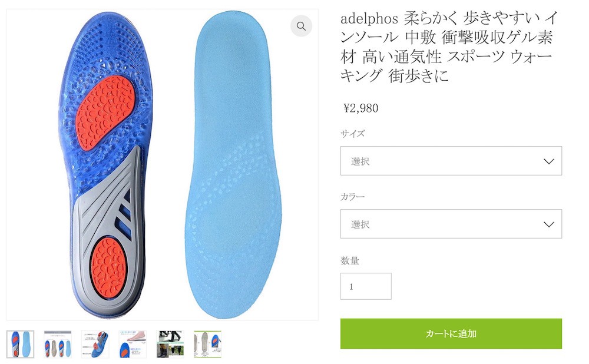View the thumbnail of angled insole with labels
Image resolution: width=589 pixels, height=364 pixels.
[95, 344]
